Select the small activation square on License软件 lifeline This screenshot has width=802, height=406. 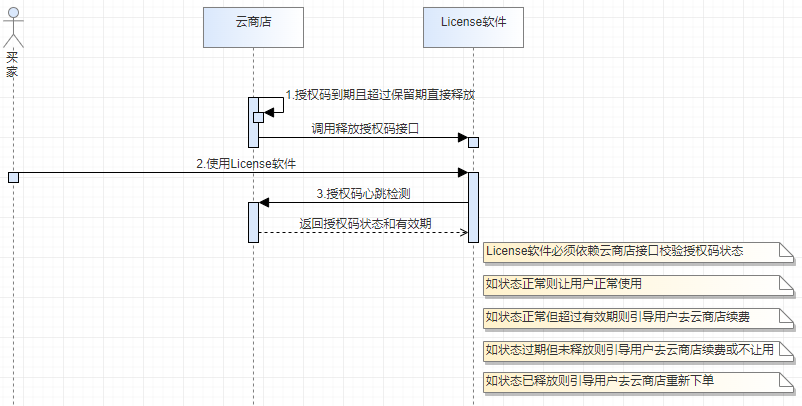click(473, 142)
